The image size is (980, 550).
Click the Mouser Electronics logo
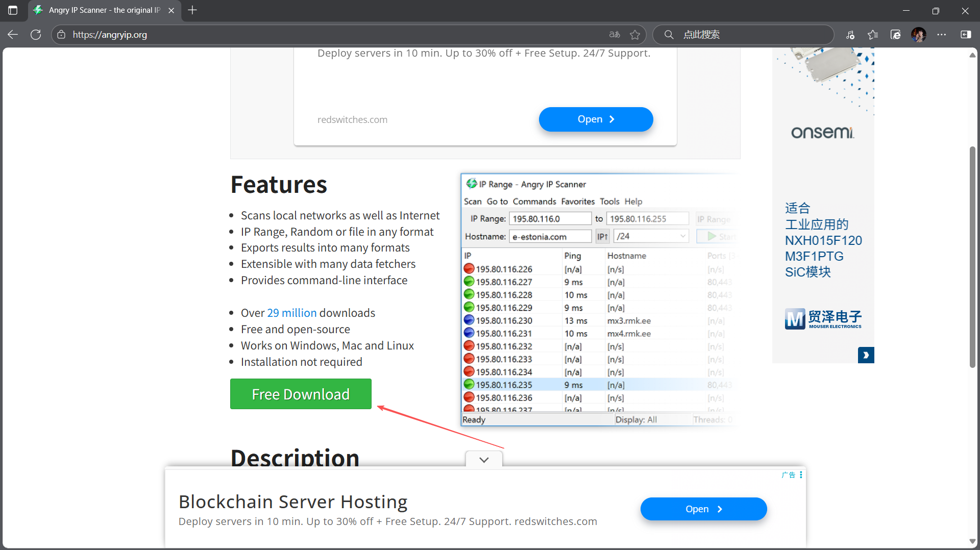coord(823,319)
